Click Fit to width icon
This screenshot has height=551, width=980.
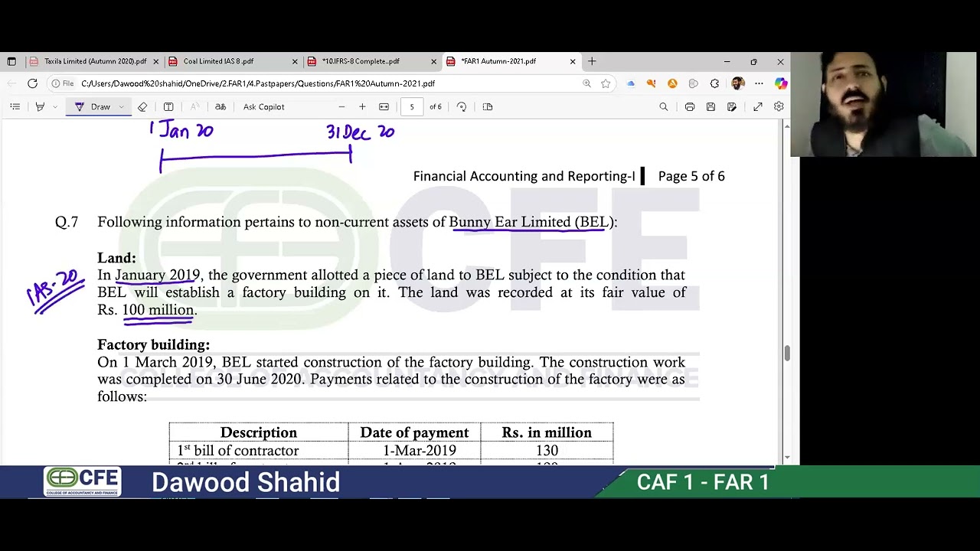(x=384, y=107)
